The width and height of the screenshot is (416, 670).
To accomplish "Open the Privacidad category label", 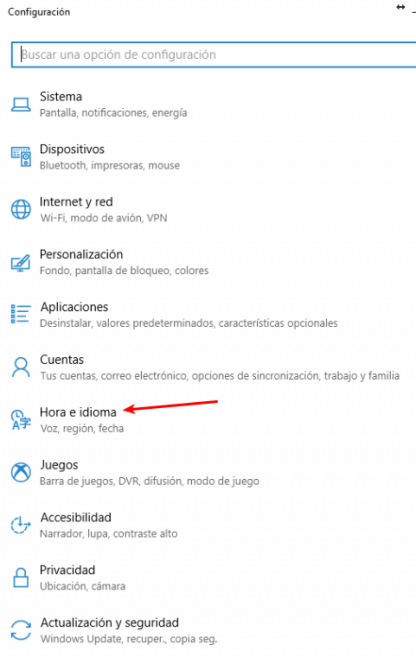I will 67,570.
